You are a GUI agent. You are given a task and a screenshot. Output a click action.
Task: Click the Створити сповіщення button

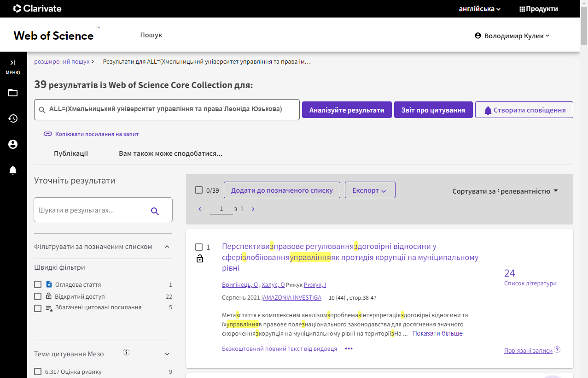coord(524,110)
